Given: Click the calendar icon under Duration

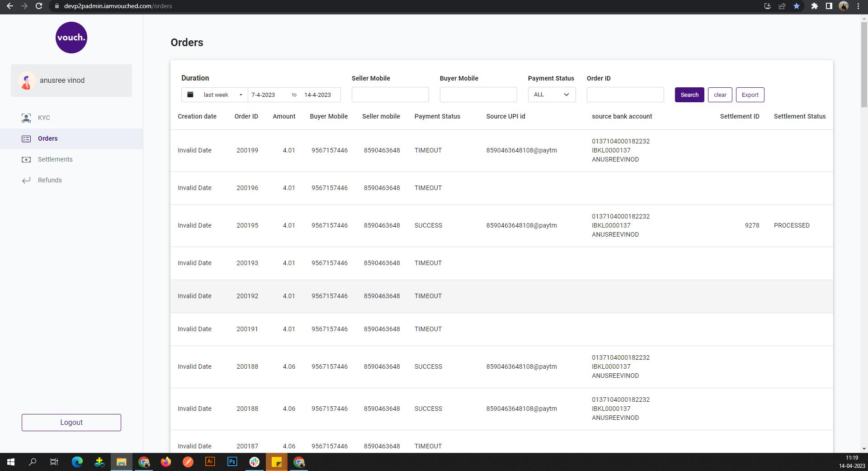Looking at the screenshot, I should click(x=190, y=95).
